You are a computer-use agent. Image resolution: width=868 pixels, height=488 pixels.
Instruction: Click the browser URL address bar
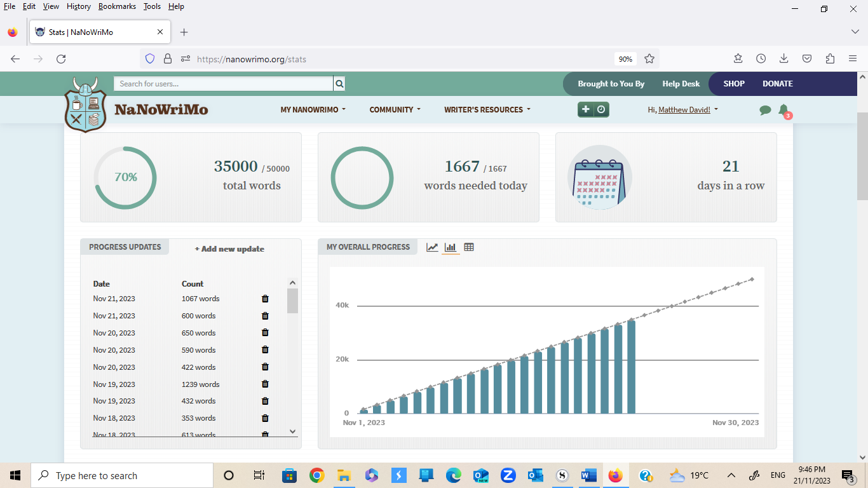pos(400,58)
